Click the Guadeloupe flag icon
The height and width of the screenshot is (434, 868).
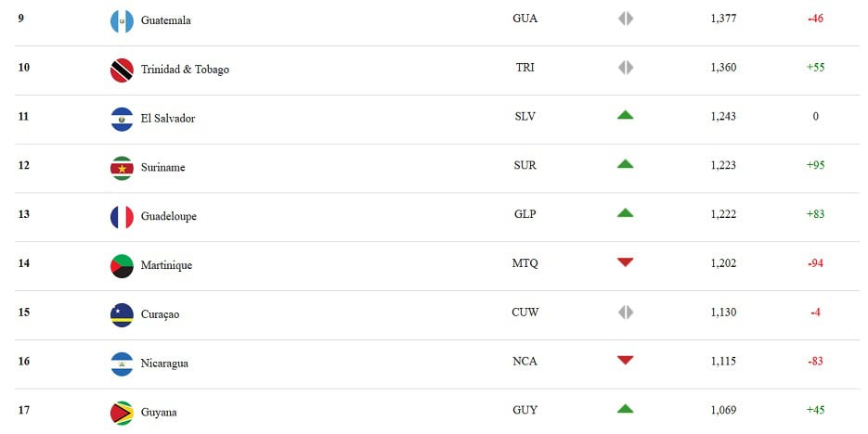122,217
